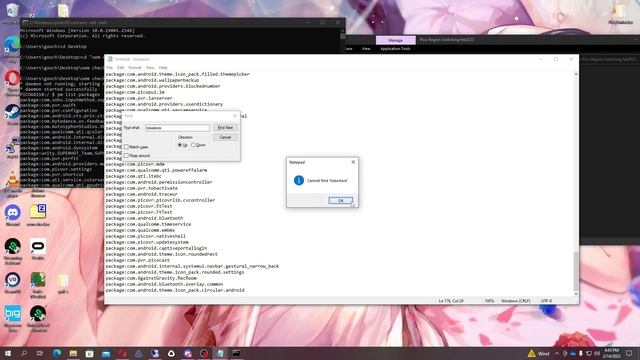Click the Recycle Bin desktop icon

(12, 11)
